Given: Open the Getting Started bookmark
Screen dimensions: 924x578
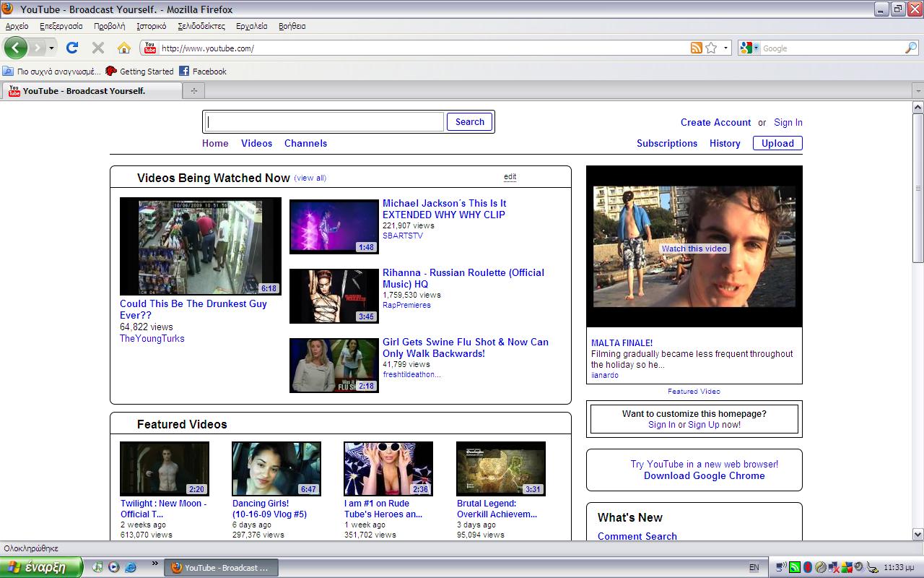Looking at the screenshot, I should [x=139, y=72].
